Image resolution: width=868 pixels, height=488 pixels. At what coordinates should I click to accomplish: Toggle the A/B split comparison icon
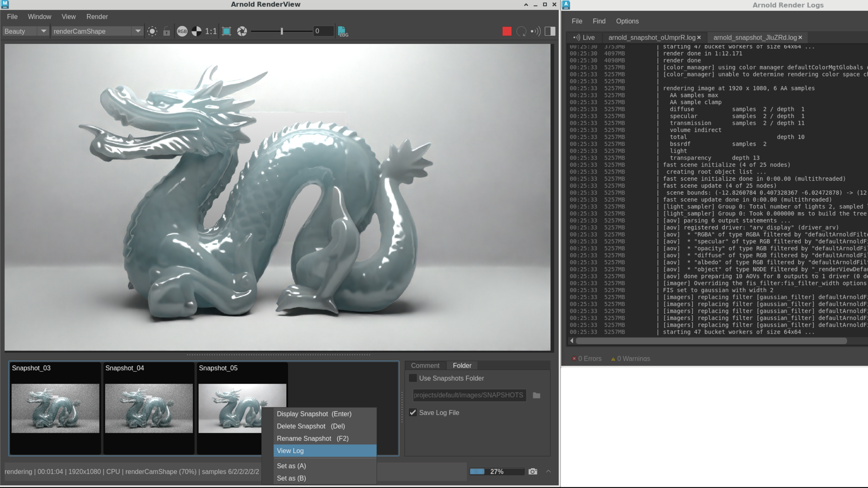click(x=550, y=31)
